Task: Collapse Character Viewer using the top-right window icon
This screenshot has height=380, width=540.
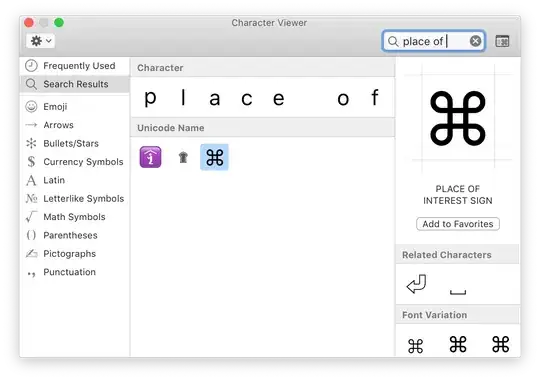Action: click(x=502, y=41)
